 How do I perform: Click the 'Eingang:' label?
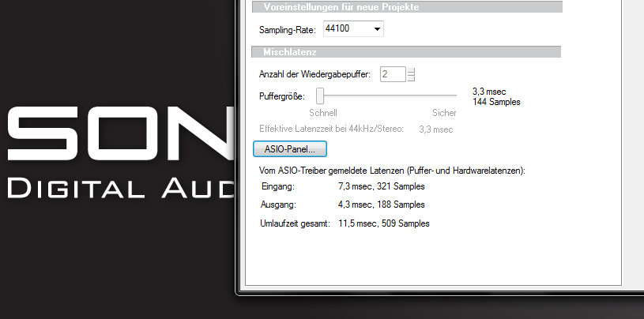[278, 186]
